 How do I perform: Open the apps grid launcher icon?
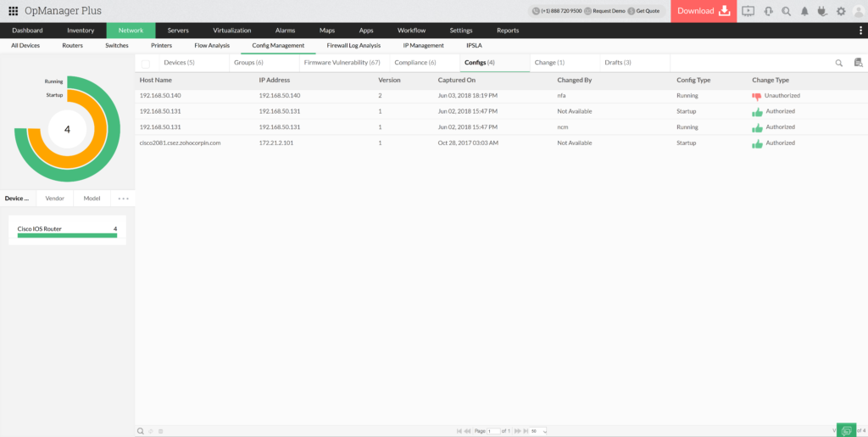pos(13,11)
